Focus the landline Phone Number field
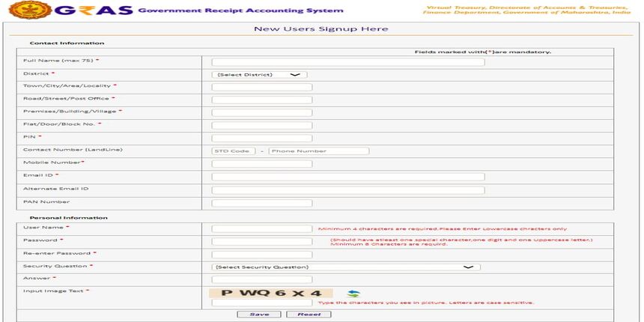 pos(319,151)
